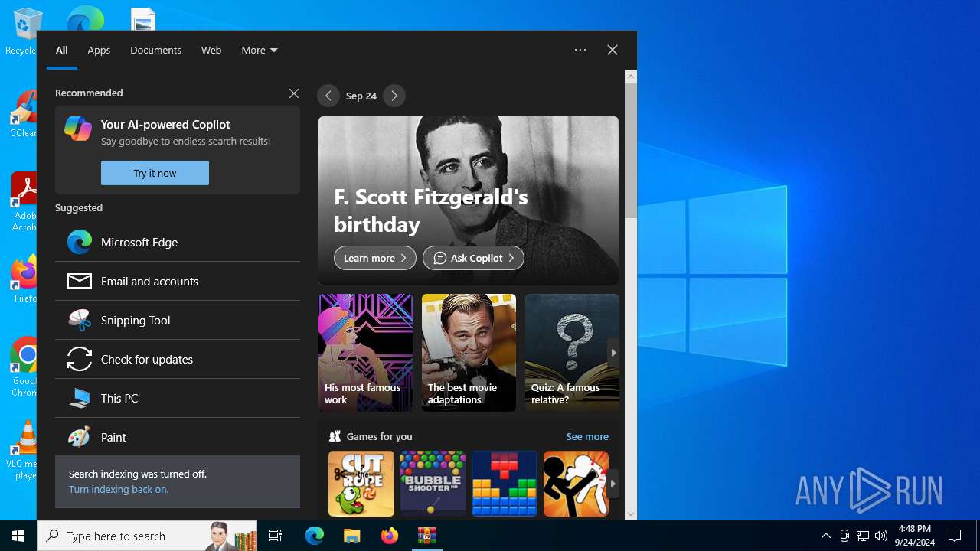Show more games with carousel arrow
Screen dimensions: 980x551
[x=613, y=484]
